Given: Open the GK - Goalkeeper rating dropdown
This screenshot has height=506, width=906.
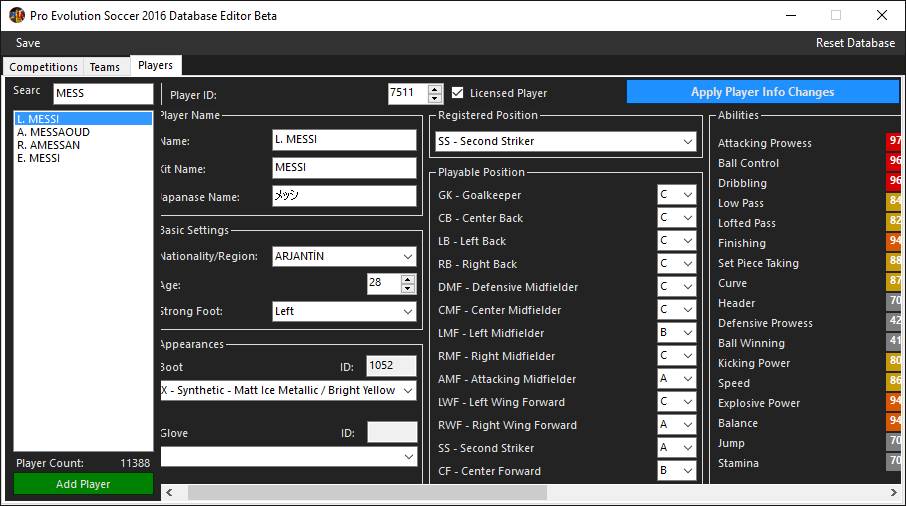Looking at the screenshot, I should 677,195.
